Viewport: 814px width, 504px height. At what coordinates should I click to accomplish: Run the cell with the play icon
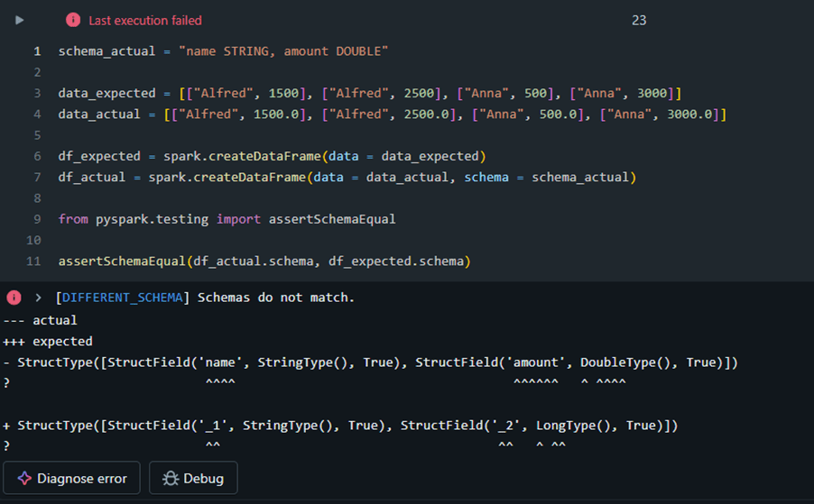(20, 20)
